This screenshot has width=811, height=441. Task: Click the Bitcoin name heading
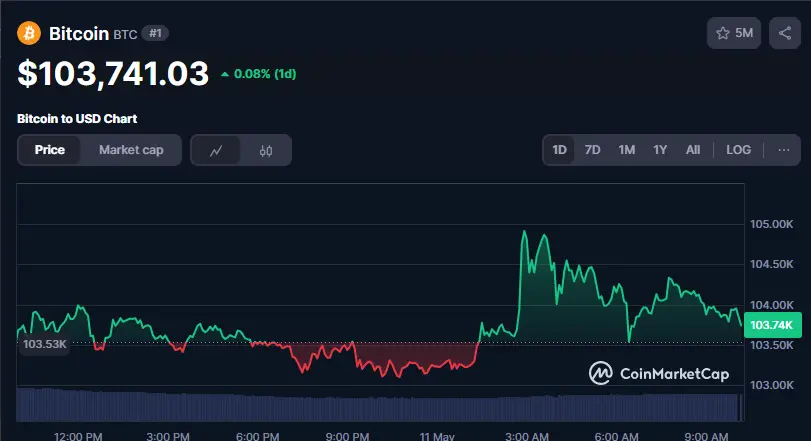point(79,34)
